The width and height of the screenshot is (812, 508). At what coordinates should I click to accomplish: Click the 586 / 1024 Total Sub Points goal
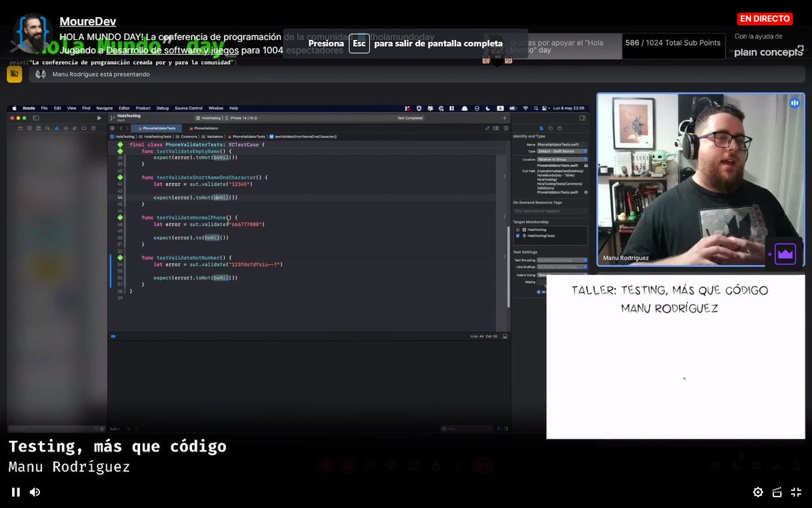pyautogui.click(x=673, y=43)
